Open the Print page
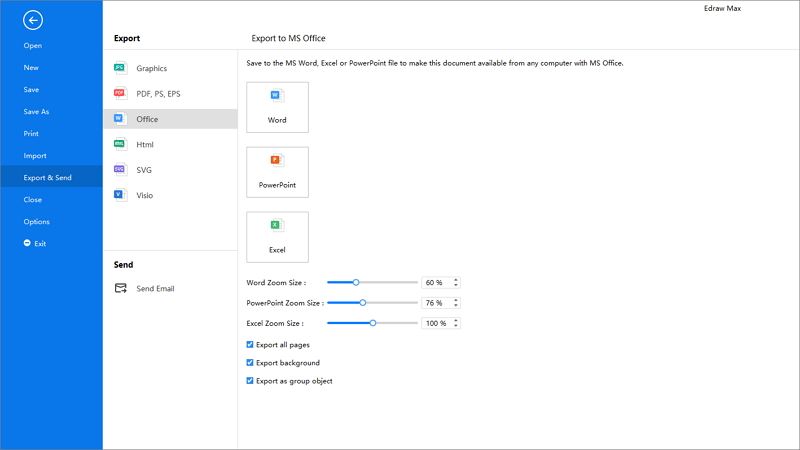This screenshot has width=800, height=450. pyautogui.click(x=31, y=133)
